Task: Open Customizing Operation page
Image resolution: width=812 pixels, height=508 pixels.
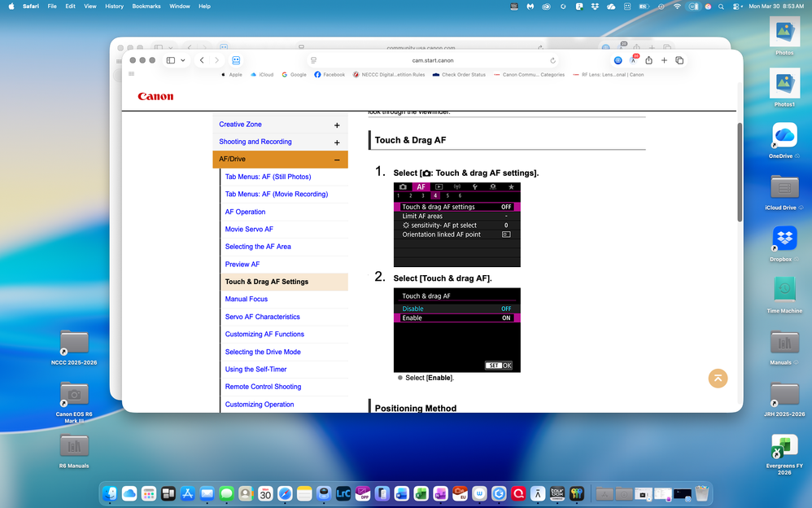Action: coord(260,405)
